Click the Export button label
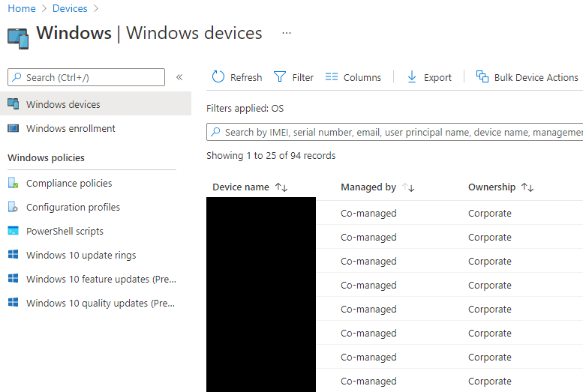583x392 pixels. (x=437, y=77)
